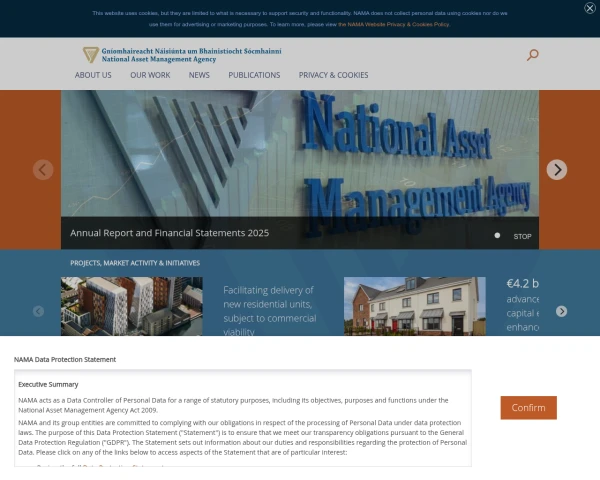Open the apartment towers project thumbnail
This screenshot has height=480, width=600.
coord(132,306)
